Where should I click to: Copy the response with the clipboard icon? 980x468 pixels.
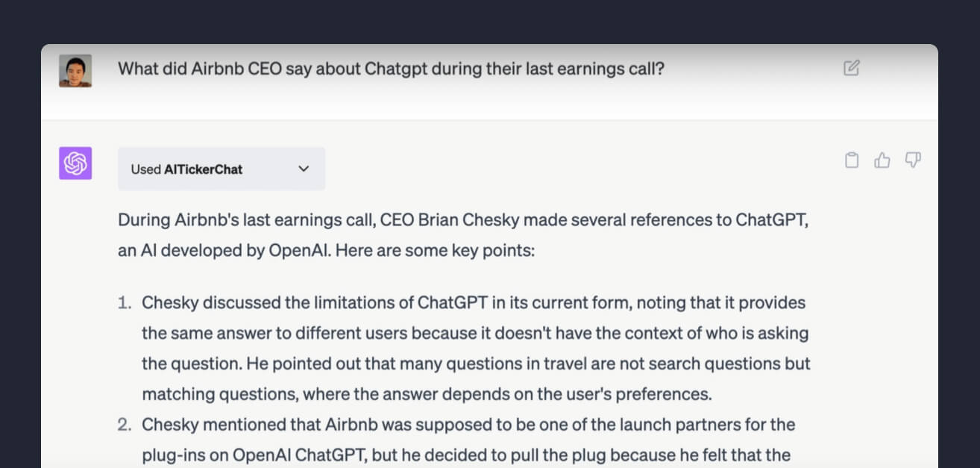point(851,160)
